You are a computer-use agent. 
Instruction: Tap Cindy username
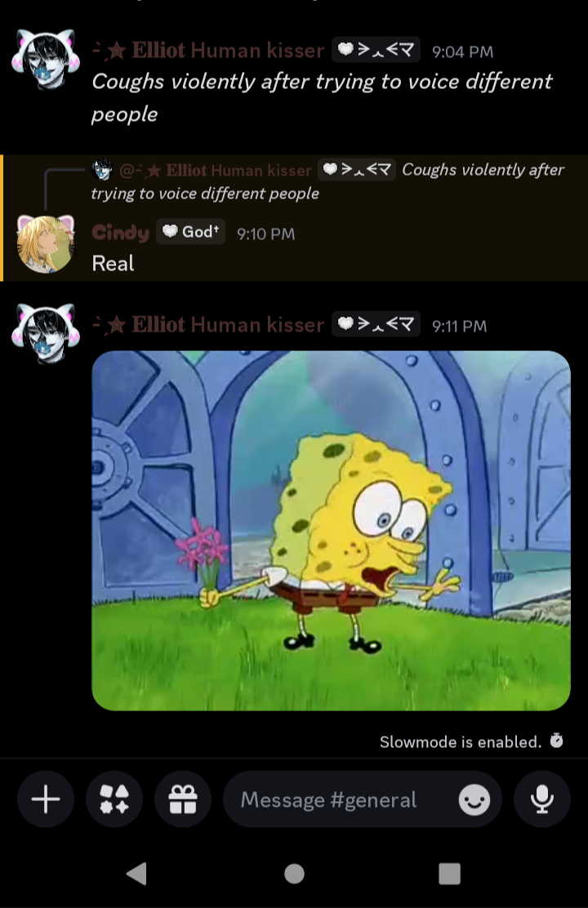click(x=121, y=232)
